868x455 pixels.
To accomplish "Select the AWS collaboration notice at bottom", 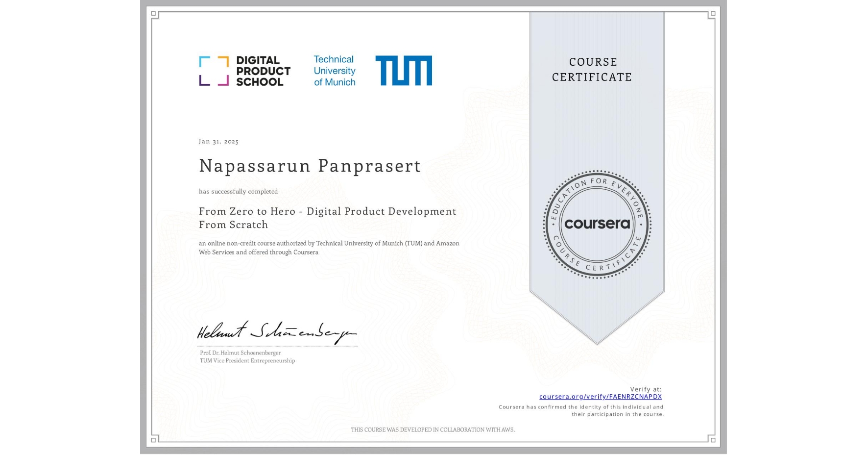I will pyautogui.click(x=433, y=430).
